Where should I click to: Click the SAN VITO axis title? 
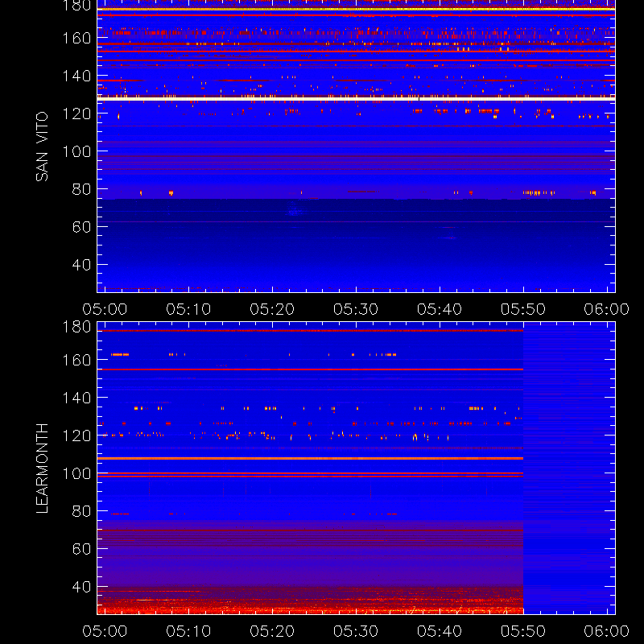pos(42,147)
